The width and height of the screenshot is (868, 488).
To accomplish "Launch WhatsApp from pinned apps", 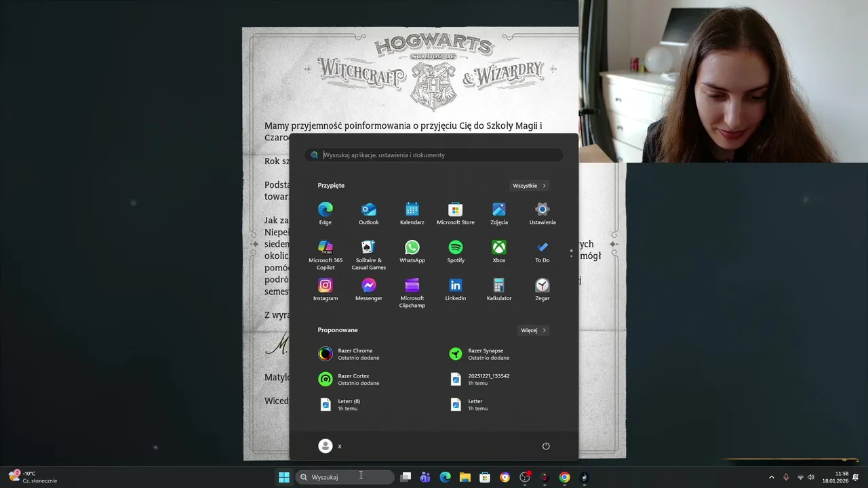I will [412, 251].
